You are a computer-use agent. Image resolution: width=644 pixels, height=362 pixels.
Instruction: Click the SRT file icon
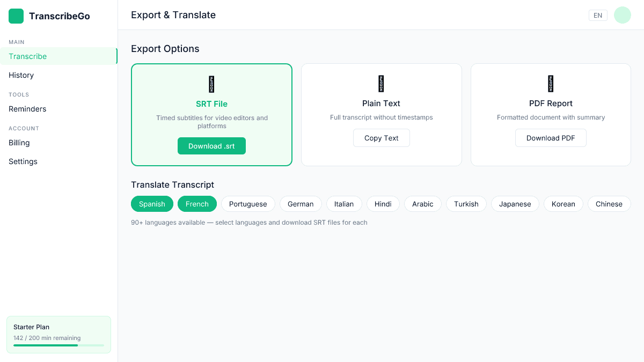(211, 84)
